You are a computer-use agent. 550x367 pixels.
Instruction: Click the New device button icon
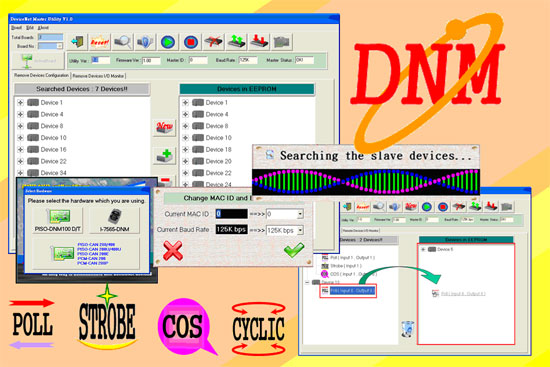click(164, 127)
